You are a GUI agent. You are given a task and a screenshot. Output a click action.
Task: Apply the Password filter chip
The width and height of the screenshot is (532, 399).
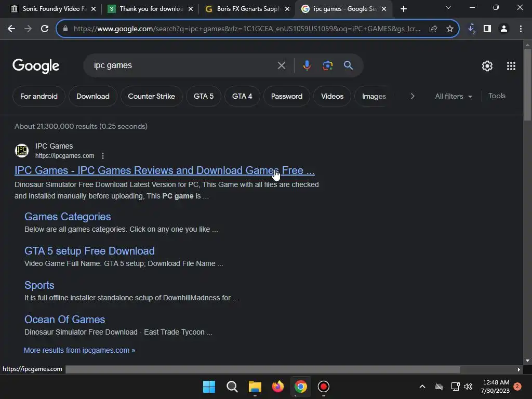(287, 96)
